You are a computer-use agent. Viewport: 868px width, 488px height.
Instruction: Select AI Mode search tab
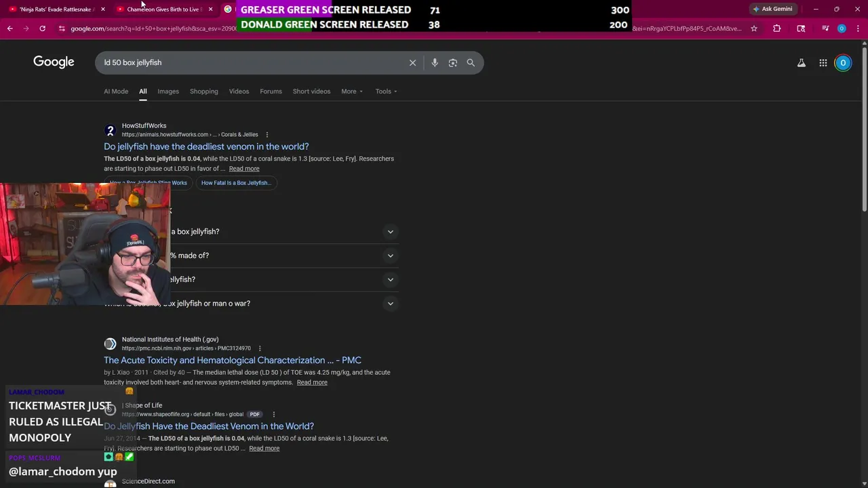(116, 91)
